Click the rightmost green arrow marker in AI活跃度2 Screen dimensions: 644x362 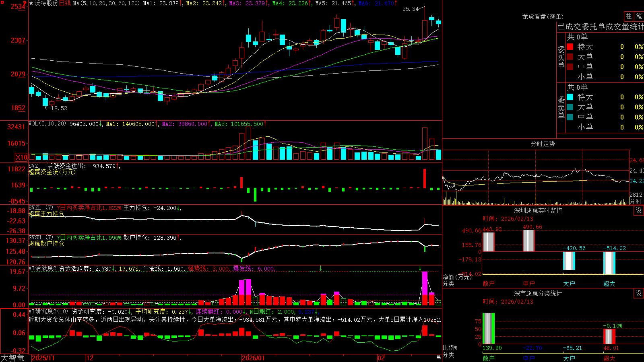420,268
